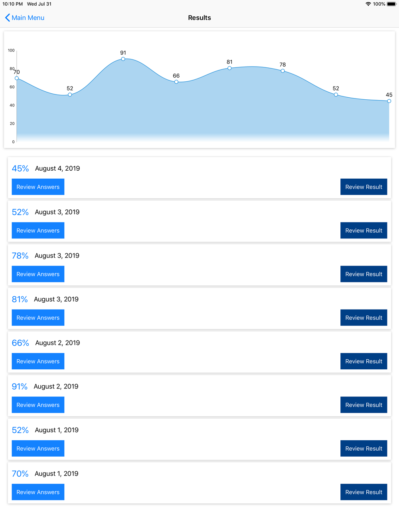The height and width of the screenshot is (532, 399).
Task: Go back to Main Menu
Action: point(24,18)
